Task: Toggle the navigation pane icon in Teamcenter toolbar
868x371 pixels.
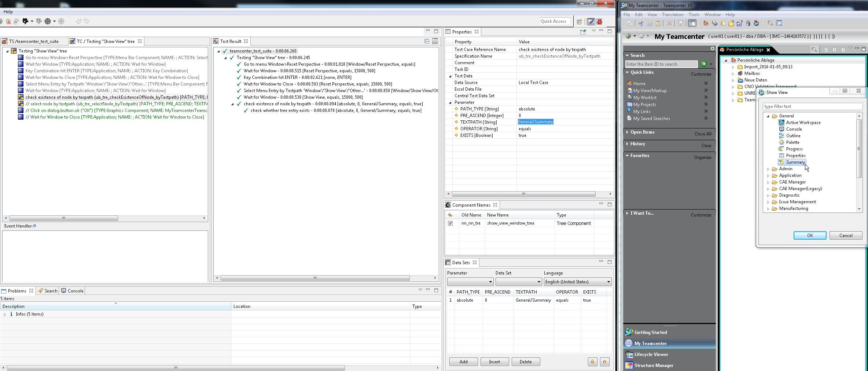Action: (692, 23)
